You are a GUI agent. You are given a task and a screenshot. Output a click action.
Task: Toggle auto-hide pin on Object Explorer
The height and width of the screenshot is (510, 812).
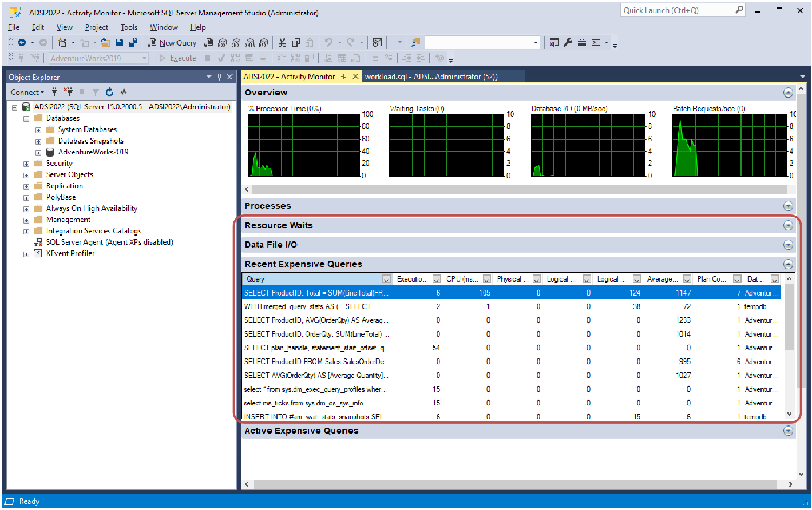pyautogui.click(x=219, y=77)
